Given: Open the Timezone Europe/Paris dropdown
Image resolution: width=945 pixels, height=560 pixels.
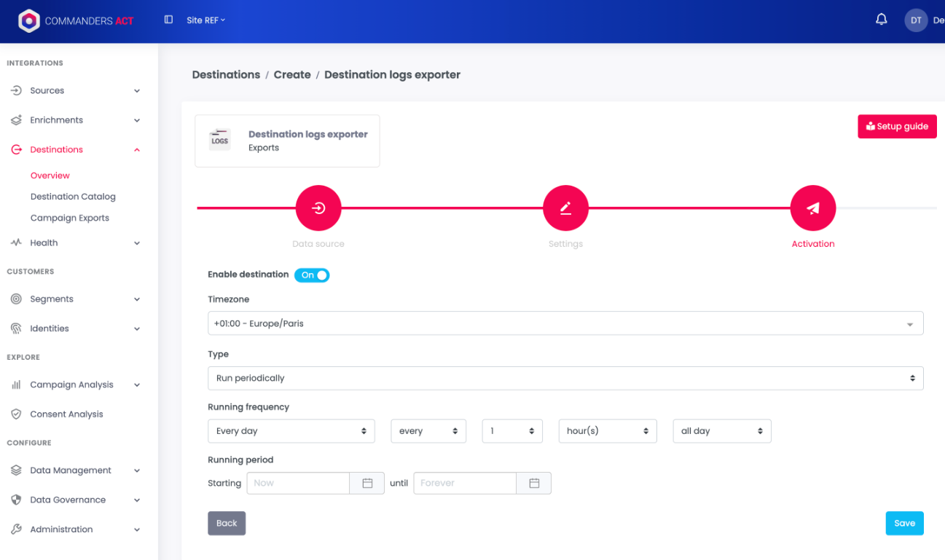Looking at the screenshot, I should coord(565,323).
